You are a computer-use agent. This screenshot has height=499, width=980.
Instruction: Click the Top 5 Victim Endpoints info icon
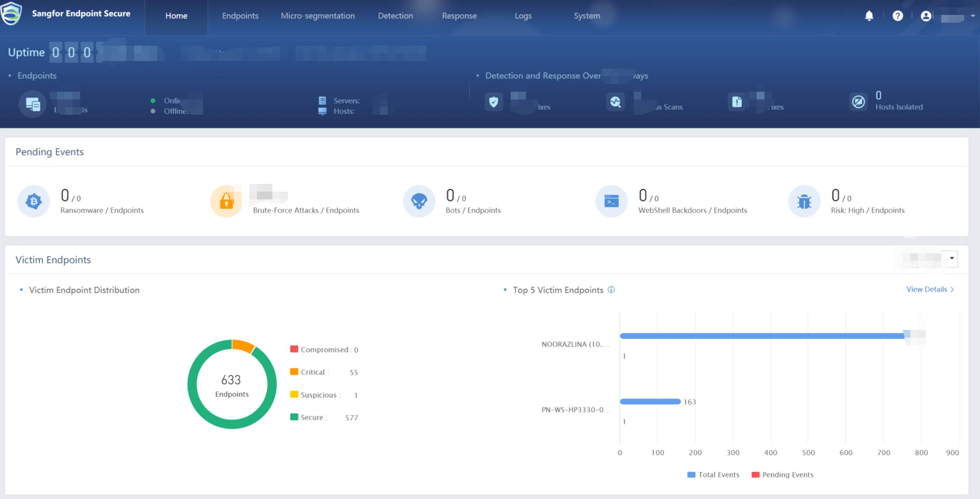(x=611, y=289)
